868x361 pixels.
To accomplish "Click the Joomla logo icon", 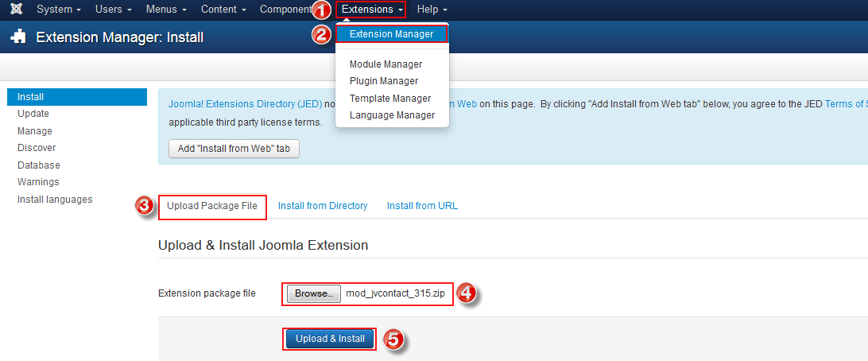I will tap(17, 10).
